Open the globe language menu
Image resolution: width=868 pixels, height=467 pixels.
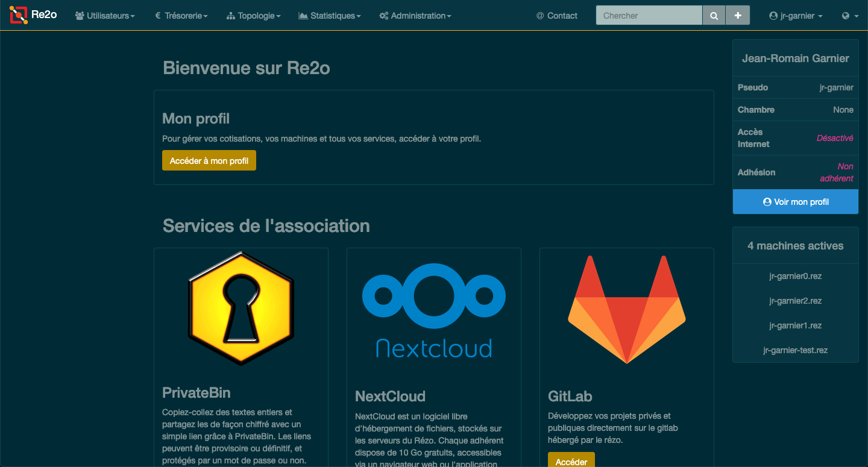click(x=850, y=16)
